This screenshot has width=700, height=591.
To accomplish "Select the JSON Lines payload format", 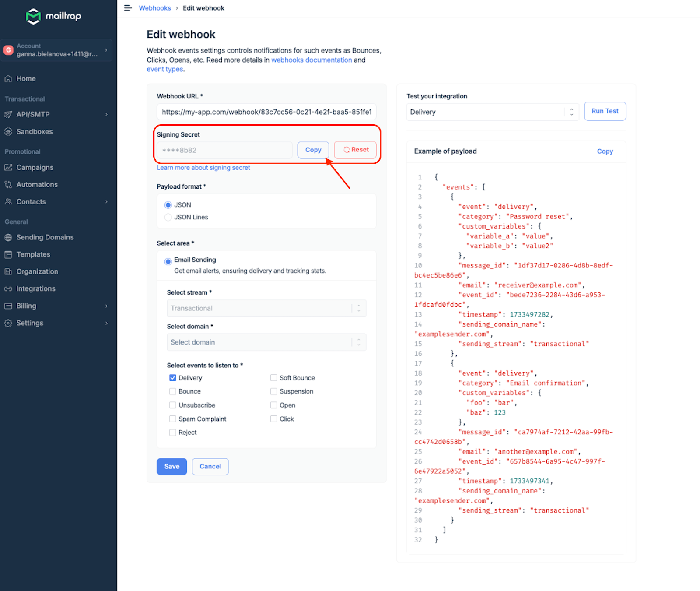I will 168,217.
